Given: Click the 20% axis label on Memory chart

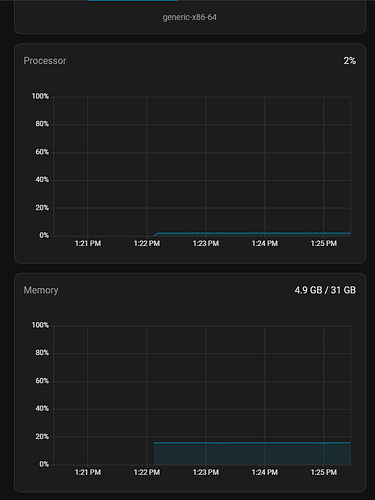Looking at the screenshot, I should [x=42, y=437].
